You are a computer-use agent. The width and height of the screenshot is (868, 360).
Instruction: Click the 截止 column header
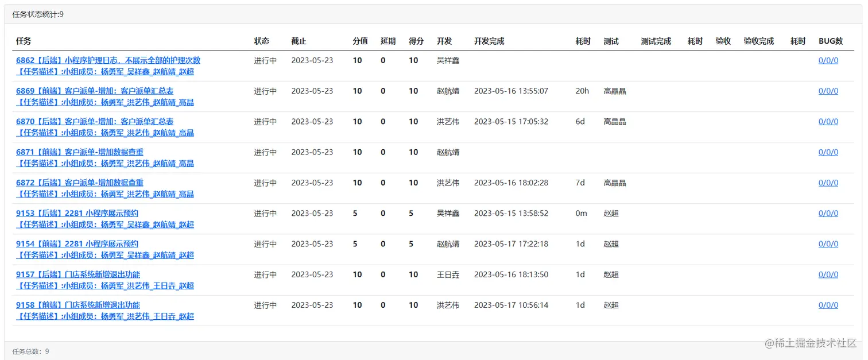click(x=299, y=41)
